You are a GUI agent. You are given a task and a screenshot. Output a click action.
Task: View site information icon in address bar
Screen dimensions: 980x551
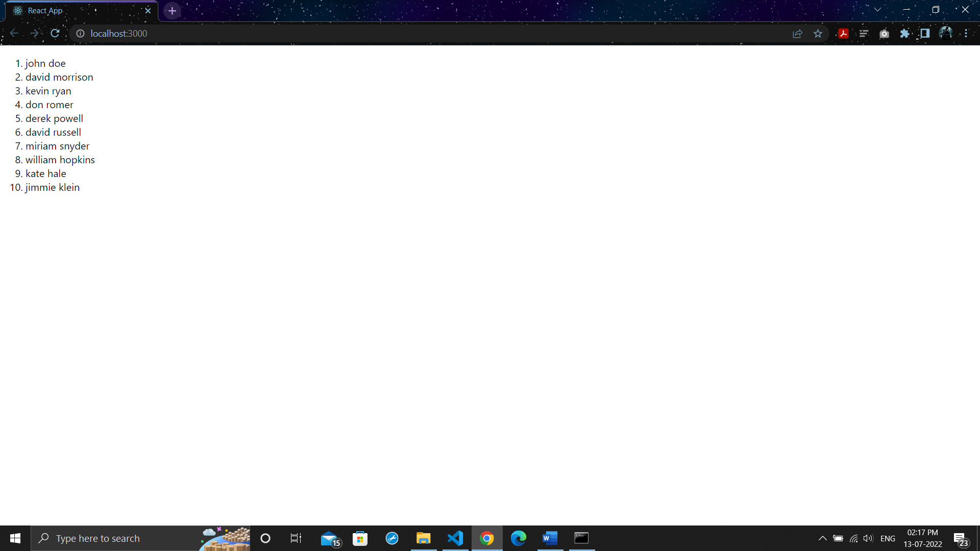pyautogui.click(x=80, y=33)
